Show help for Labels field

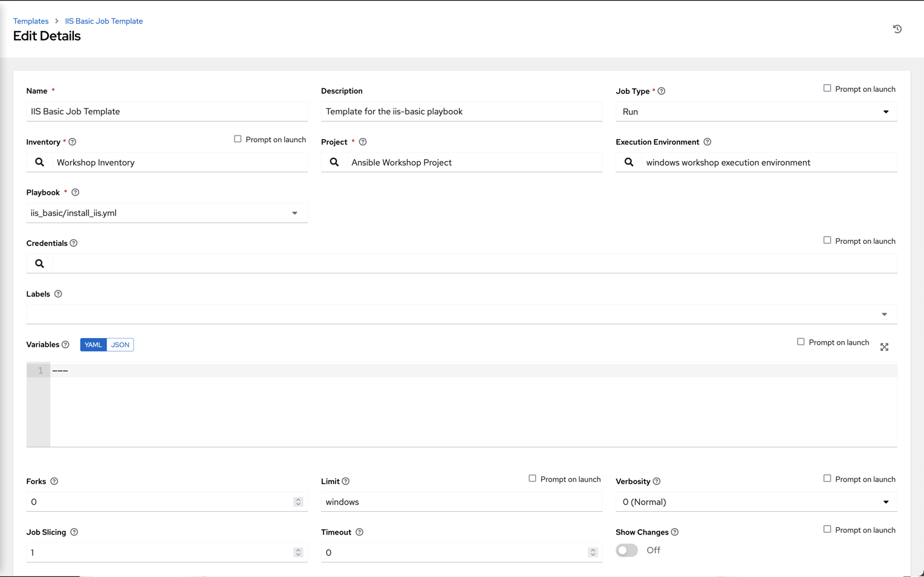(58, 294)
